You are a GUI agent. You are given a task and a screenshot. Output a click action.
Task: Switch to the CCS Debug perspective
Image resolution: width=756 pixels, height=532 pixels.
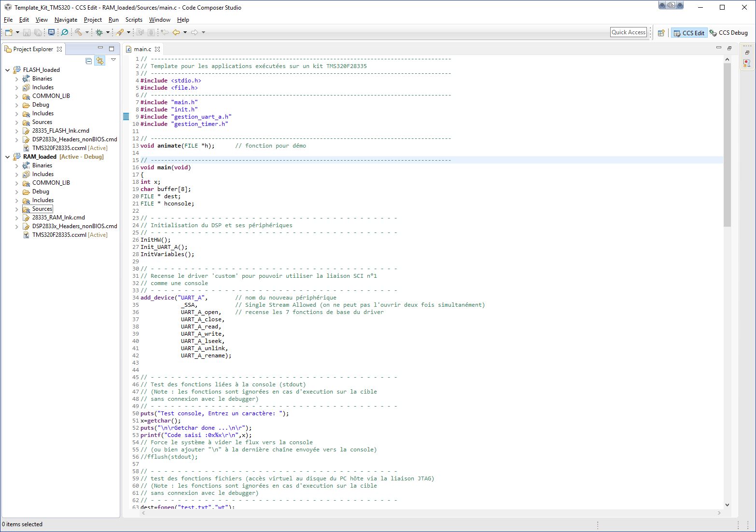[x=728, y=33]
